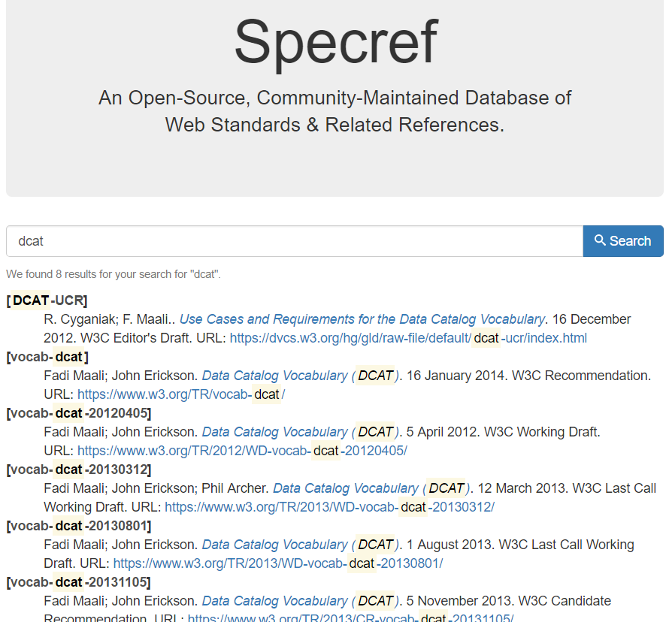Click the magnifier icon in Search button
Image resolution: width=672 pixels, height=622 pixels.
click(x=600, y=241)
